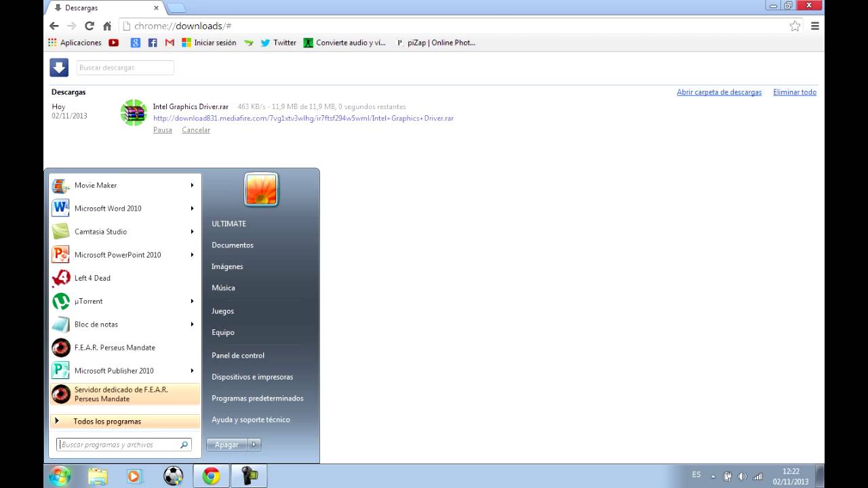The height and width of the screenshot is (488, 868).
Task: Reload the downloads page
Action: pyautogui.click(x=90, y=26)
